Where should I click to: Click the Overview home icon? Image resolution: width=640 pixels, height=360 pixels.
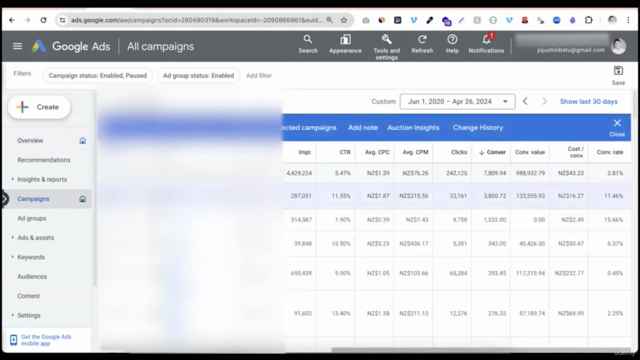click(x=82, y=141)
